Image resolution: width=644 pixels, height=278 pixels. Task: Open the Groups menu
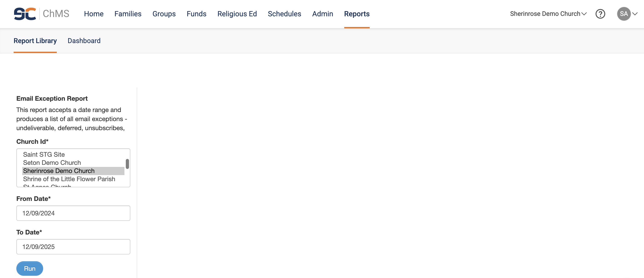[x=164, y=14]
